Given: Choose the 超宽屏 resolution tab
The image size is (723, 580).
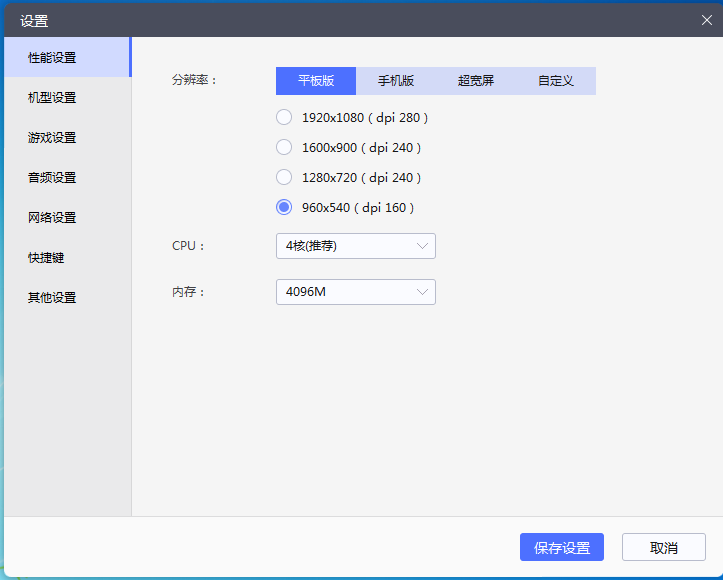Looking at the screenshot, I should pyautogui.click(x=476, y=81).
